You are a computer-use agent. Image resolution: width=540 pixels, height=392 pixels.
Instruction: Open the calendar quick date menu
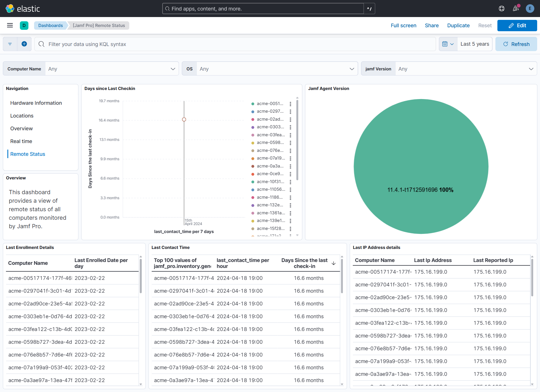coord(448,44)
